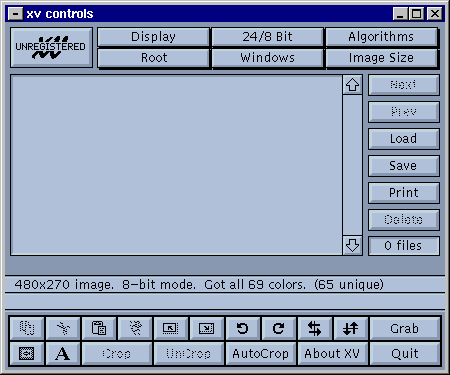450x375 pixels.
Task: Click the Save button
Action: [x=403, y=165]
